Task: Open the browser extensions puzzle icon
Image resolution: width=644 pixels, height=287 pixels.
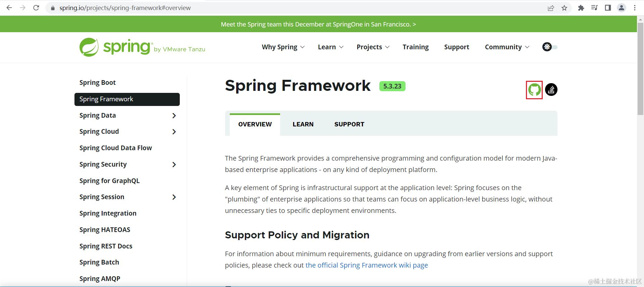Action: [581, 8]
